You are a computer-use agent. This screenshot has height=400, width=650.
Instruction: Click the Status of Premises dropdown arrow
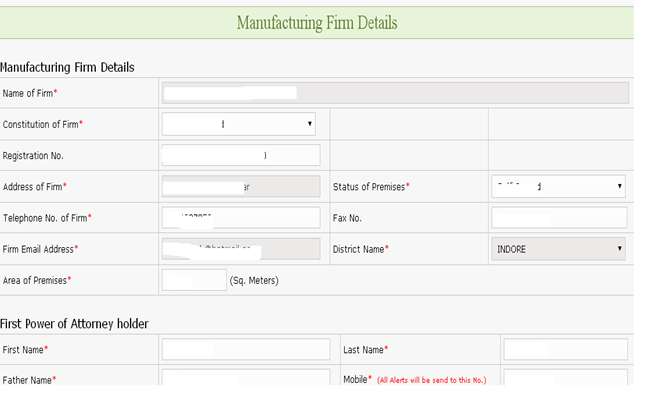click(619, 186)
